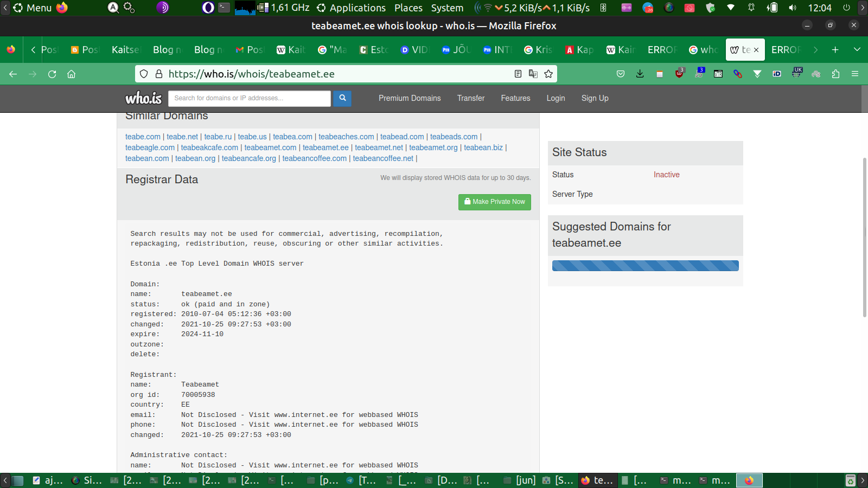This screenshot has height=488, width=868.
Task: Switch to the Kaitse tab
Action: coord(126,49)
